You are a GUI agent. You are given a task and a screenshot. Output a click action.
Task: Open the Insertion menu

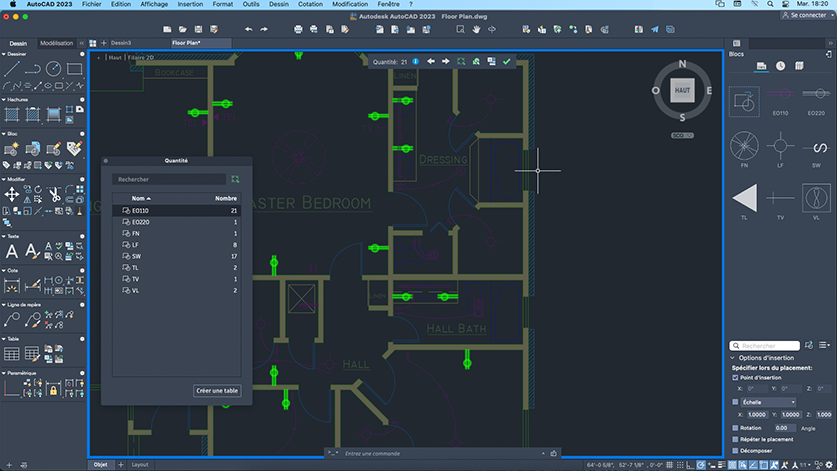click(x=190, y=4)
